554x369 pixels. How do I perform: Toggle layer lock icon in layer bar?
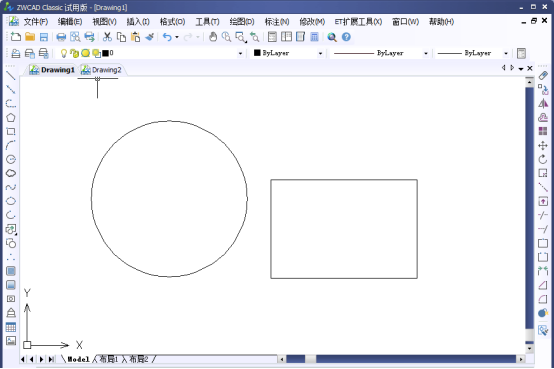(x=75, y=53)
